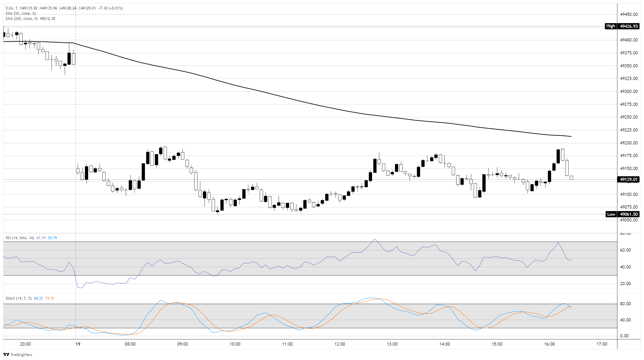Viewport: 644px width, 360px height.
Task: Click the EMA 200 value 49212.38
Action: pyautogui.click(x=48, y=19)
